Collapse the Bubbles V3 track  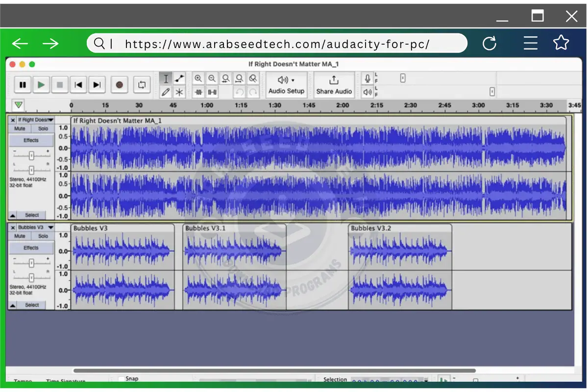pos(13,305)
